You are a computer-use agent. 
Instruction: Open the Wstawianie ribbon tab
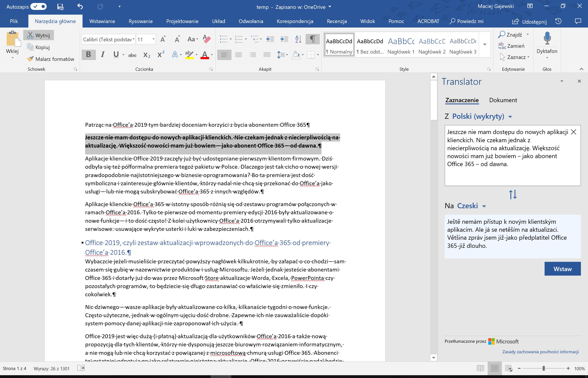(x=102, y=21)
